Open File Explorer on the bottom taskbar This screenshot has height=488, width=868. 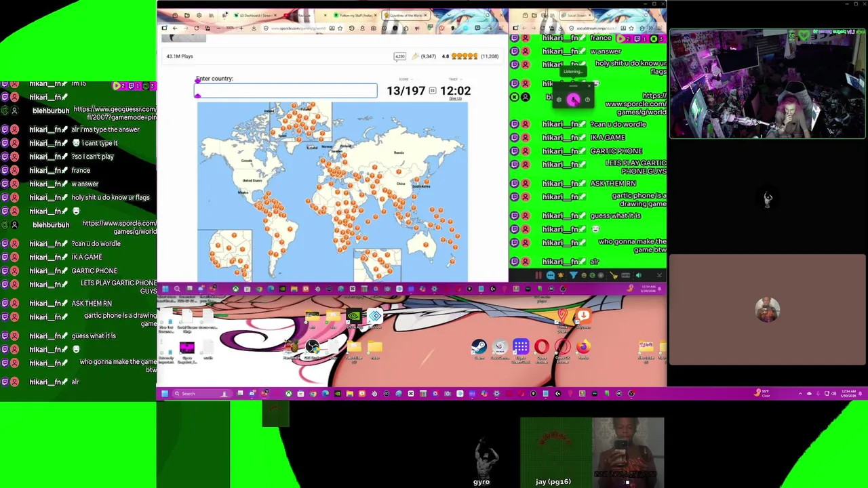pos(349,393)
